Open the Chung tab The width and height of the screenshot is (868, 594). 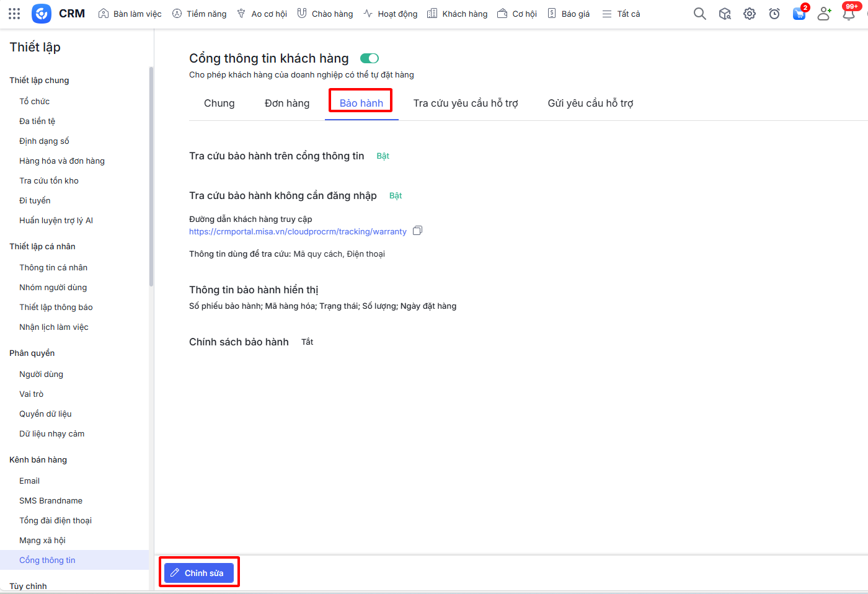(219, 104)
